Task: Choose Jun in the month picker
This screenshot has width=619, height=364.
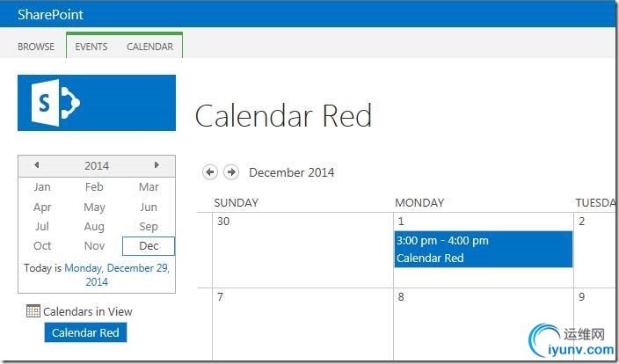Action: [x=148, y=207]
